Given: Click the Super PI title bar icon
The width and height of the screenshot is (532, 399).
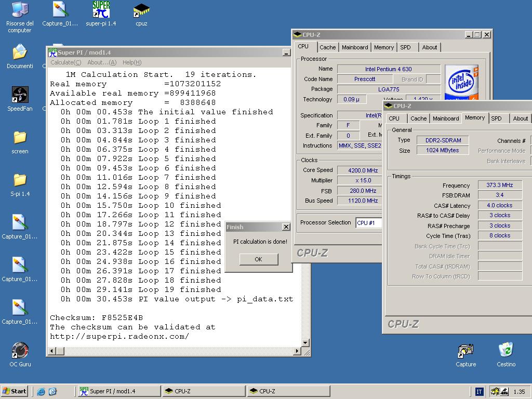Looking at the screenshot, I should tap(52, 52).
